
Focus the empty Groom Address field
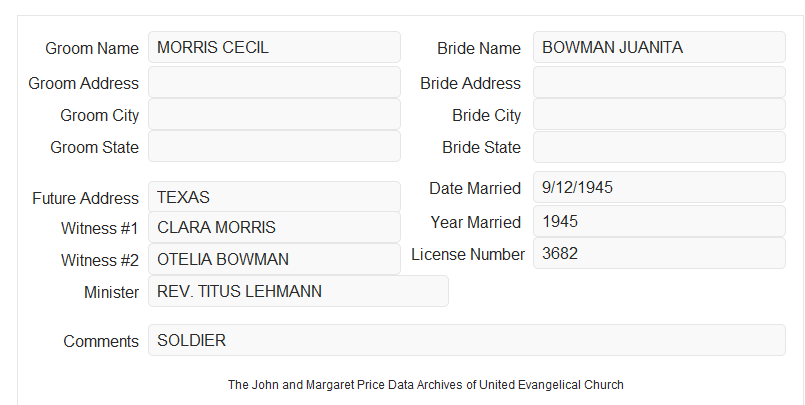[274, 82]
